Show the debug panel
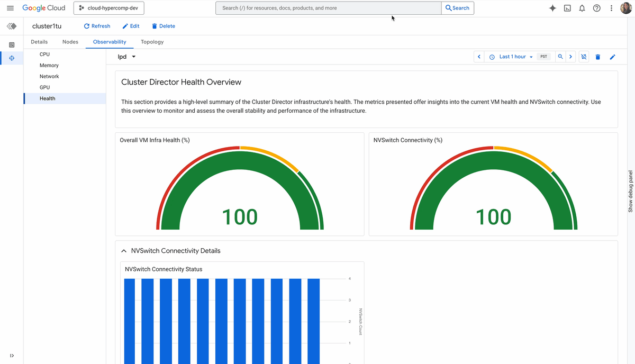This screenshot has width=635, height=364. [630, 191]
